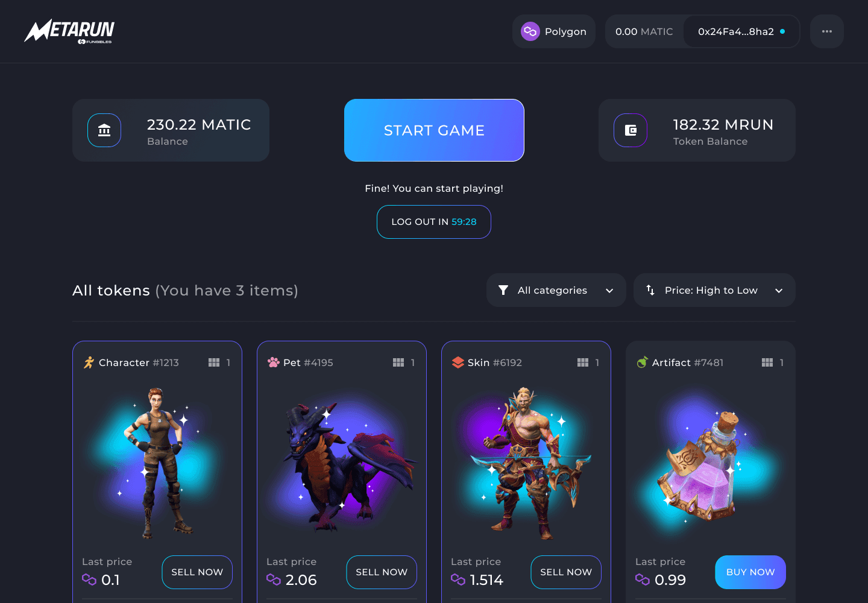The height and width of the screenshot is (603, 868).
Task: Open the wallet address 0x24Fa4...8ha2
Action: 741,31
